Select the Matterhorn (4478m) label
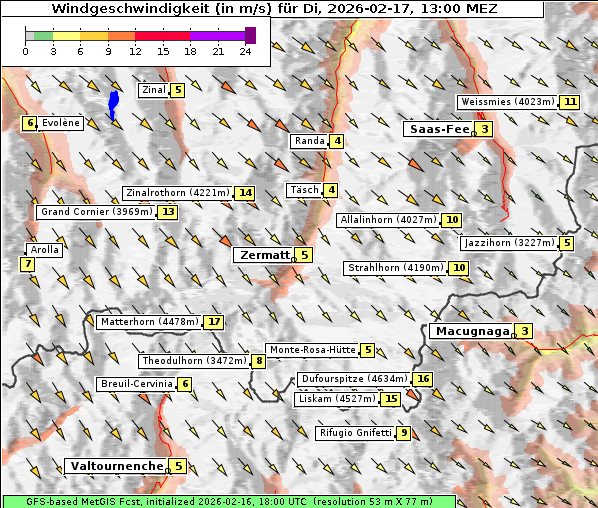This screenshot has width=598, height=508. pyautogui.click(x=149, y=322)
